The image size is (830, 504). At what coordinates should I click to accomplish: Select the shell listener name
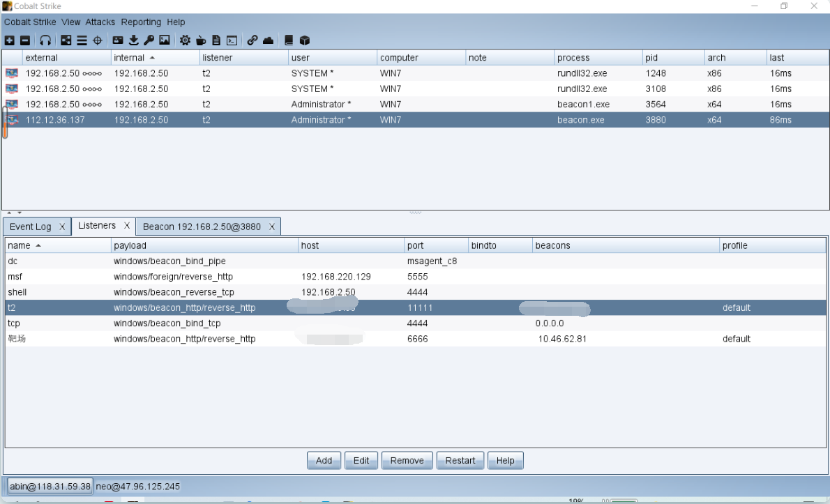[17, 292]
